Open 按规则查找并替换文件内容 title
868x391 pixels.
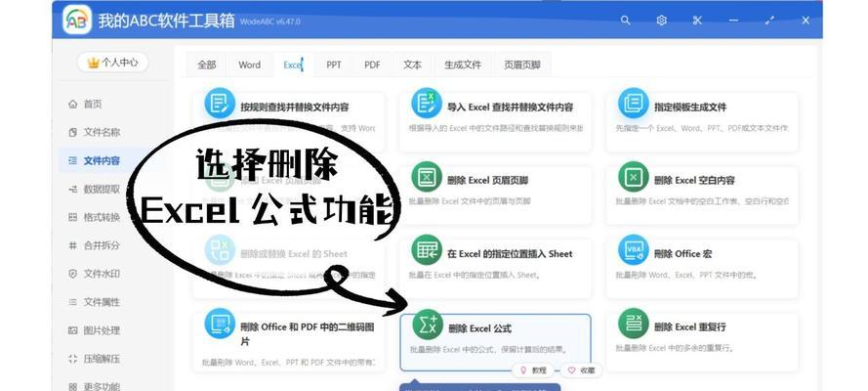coord(295,108)
